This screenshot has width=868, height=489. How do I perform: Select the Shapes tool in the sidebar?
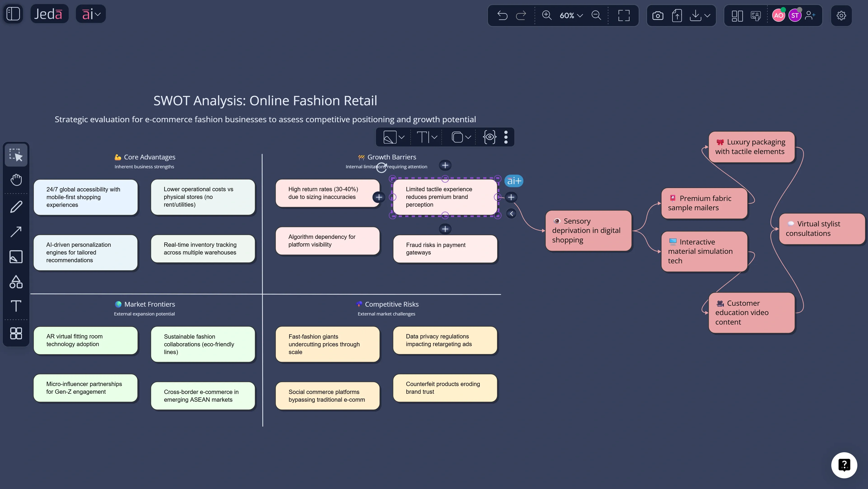click(16, 282)
